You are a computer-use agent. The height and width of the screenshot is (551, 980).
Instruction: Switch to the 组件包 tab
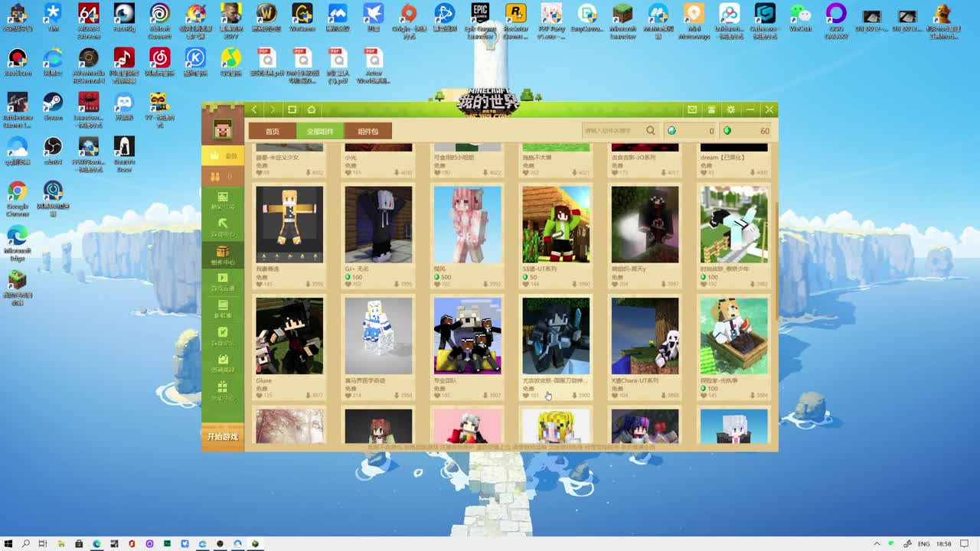[x=368, y=131]
